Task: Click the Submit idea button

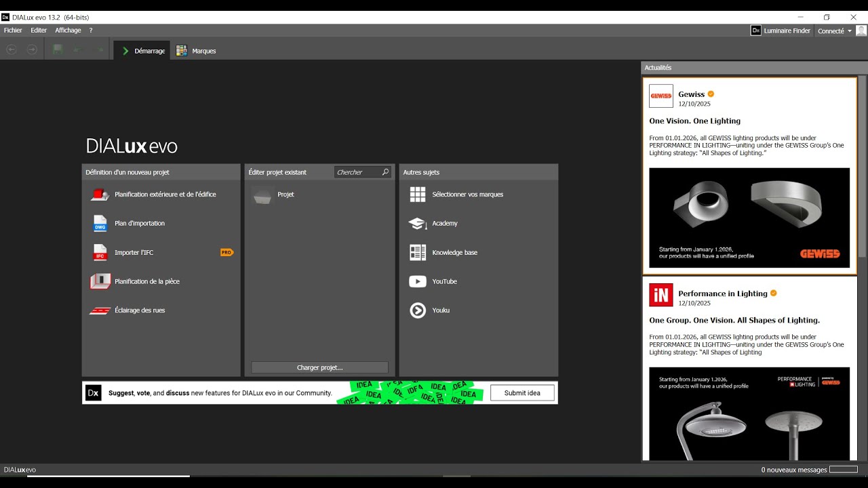Action: (522, 393)
